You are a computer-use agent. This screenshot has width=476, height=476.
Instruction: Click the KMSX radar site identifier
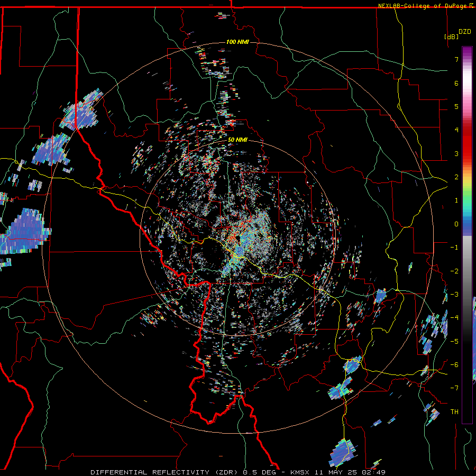300,472
